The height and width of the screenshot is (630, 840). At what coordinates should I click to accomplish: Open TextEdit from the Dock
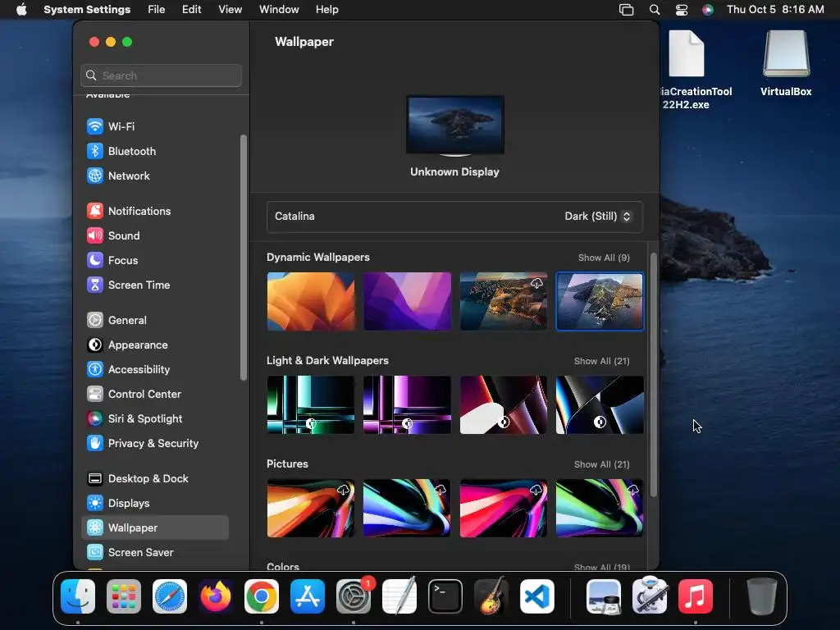[x=399, y=596]
